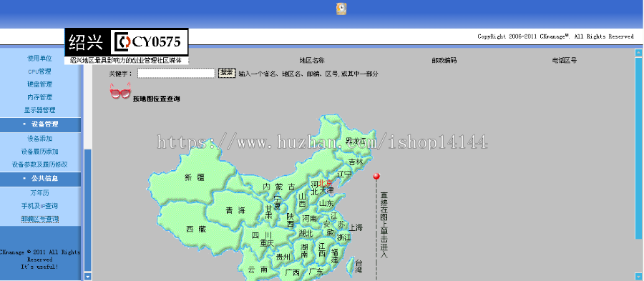Select 新疆 on the map
The image size is (644, 281).
[194, 177]
